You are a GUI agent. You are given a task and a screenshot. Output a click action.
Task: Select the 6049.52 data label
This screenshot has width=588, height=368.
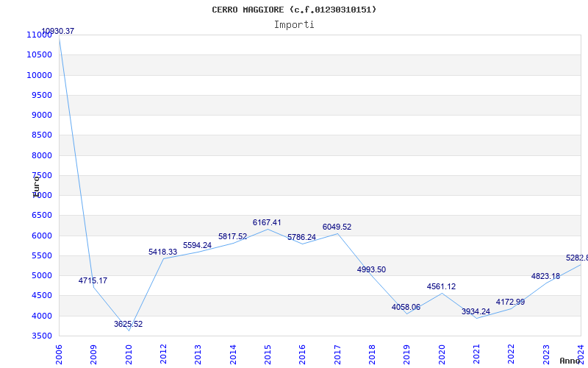pos(337,227)
